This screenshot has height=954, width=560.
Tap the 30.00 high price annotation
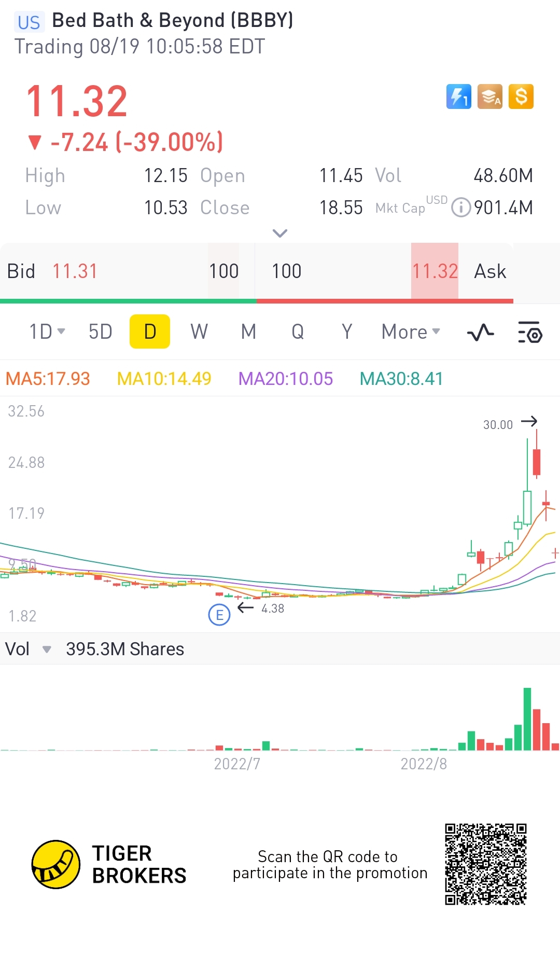(498, 425)
